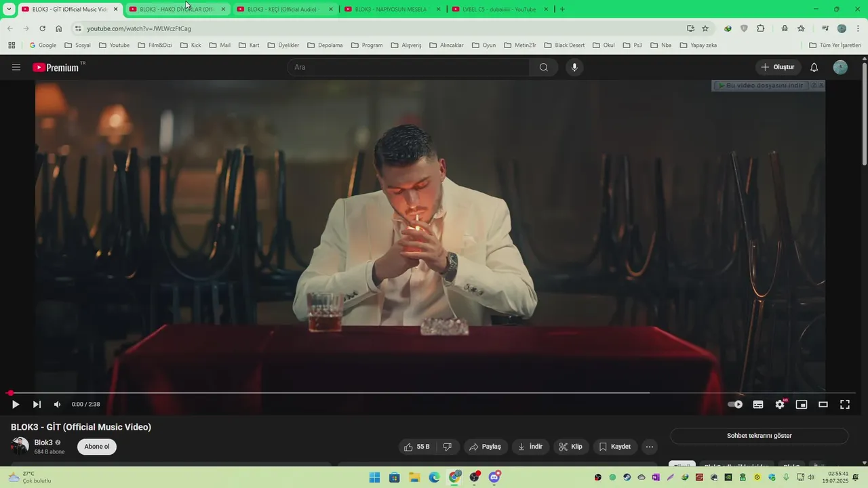
Task: Toggle subtitles in the player
Action: tap(758, 405)
